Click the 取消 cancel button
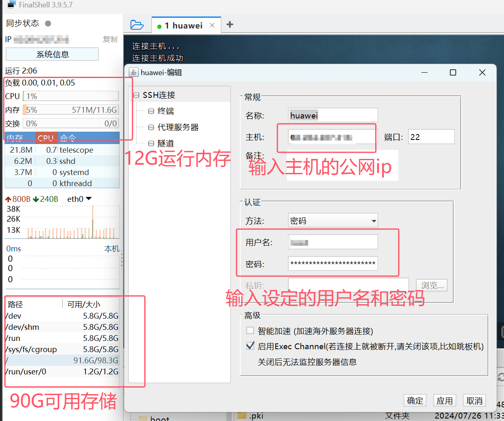The height and width of the screenshot is (421, 504). coord(474,400)
